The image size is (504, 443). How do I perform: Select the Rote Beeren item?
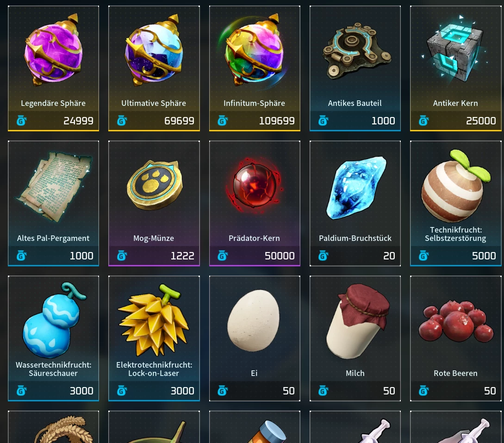point(456,320)
